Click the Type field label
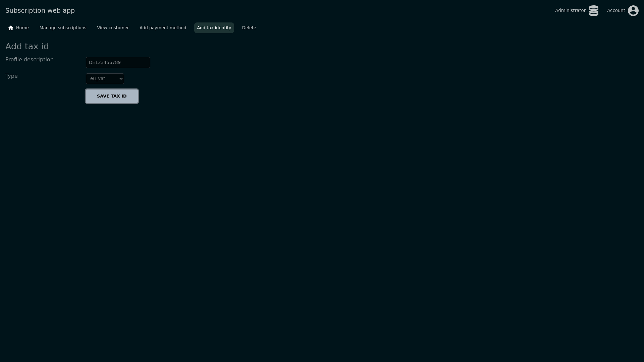The height and width of the screenshot is (362, 644). point(11,76)
